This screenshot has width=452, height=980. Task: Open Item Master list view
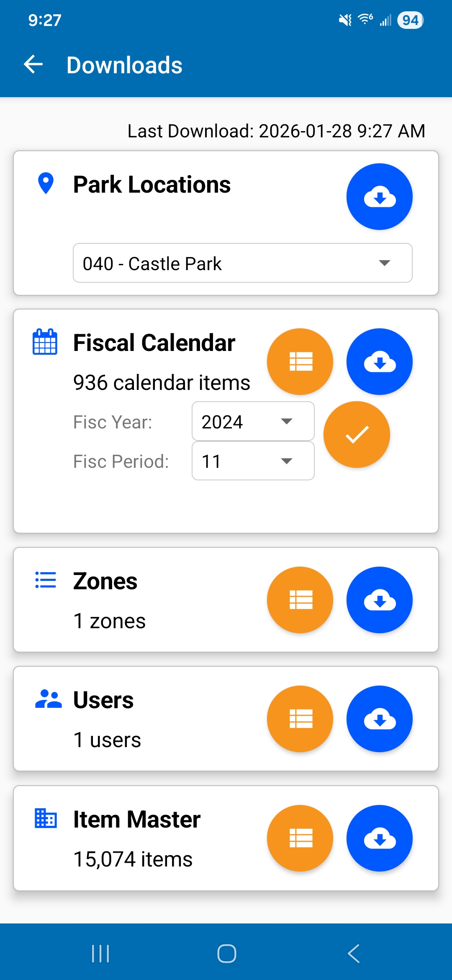click(x=300, y=838)
